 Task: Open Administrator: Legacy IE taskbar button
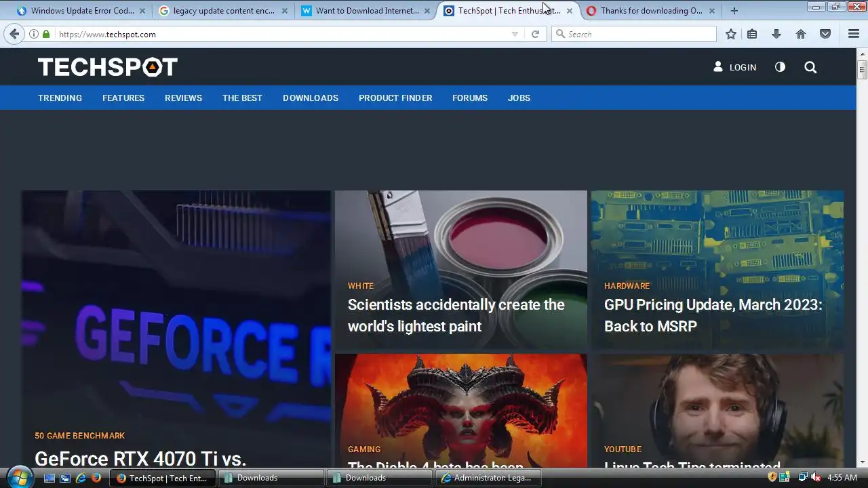point(488,478)
